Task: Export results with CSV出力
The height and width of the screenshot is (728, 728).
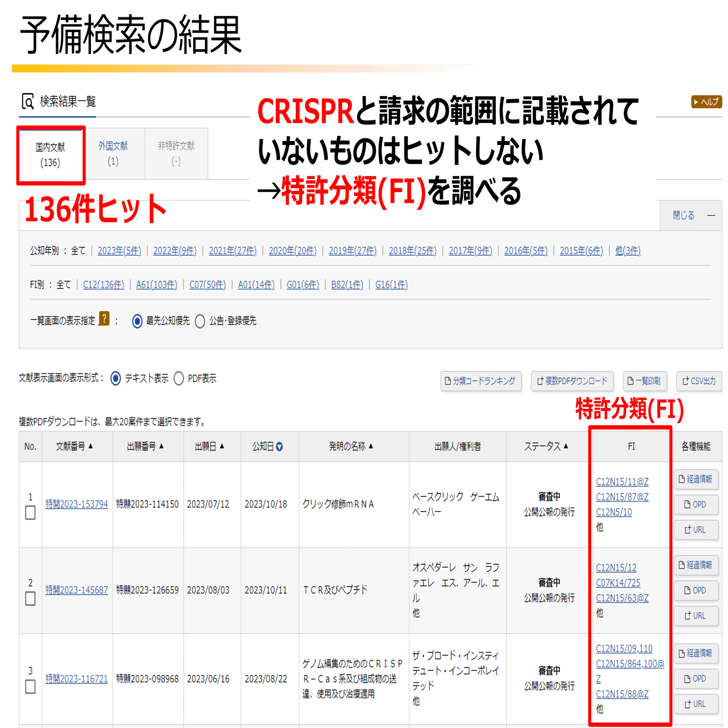Action: coord(699,381)
